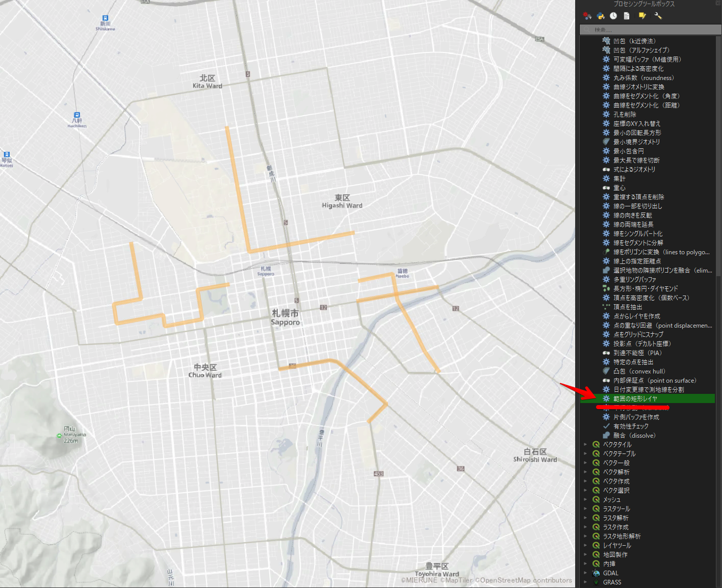Viewport: 722px width, 588px height.
Task: Open the Python Scripts menu icon
Action: pos(601,16)
